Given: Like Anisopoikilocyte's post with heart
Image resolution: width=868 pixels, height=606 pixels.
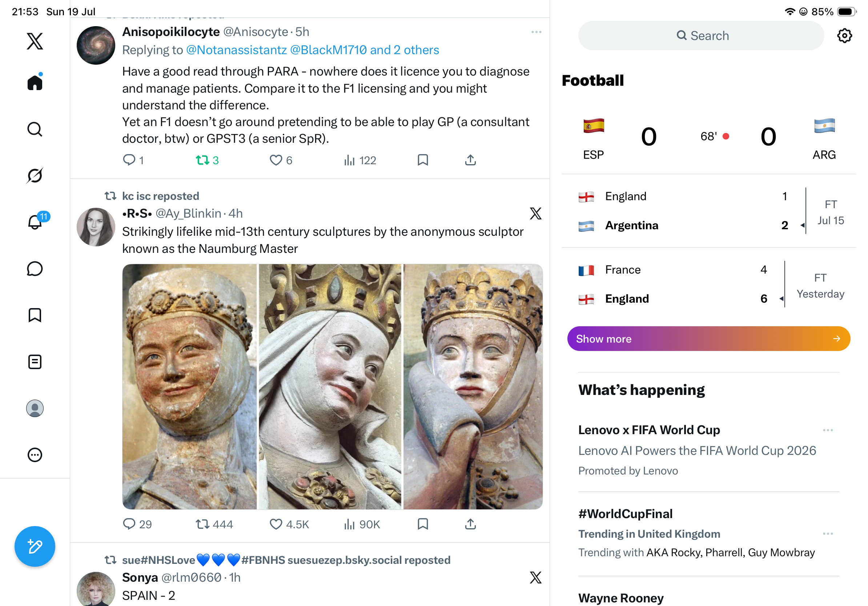Looking at the screenshot, I should (281, 160).
